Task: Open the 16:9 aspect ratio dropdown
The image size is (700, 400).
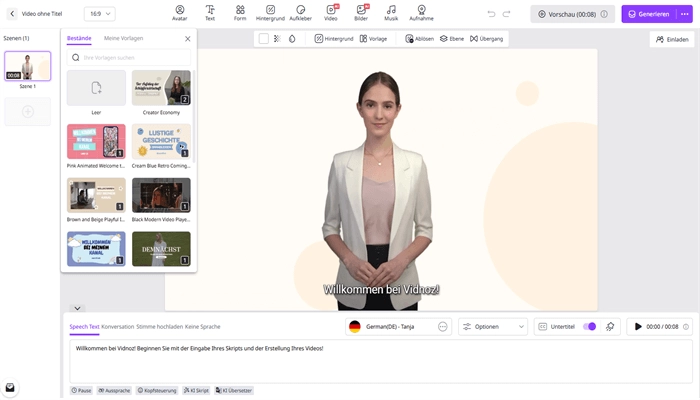Action: tap(100, 14)
